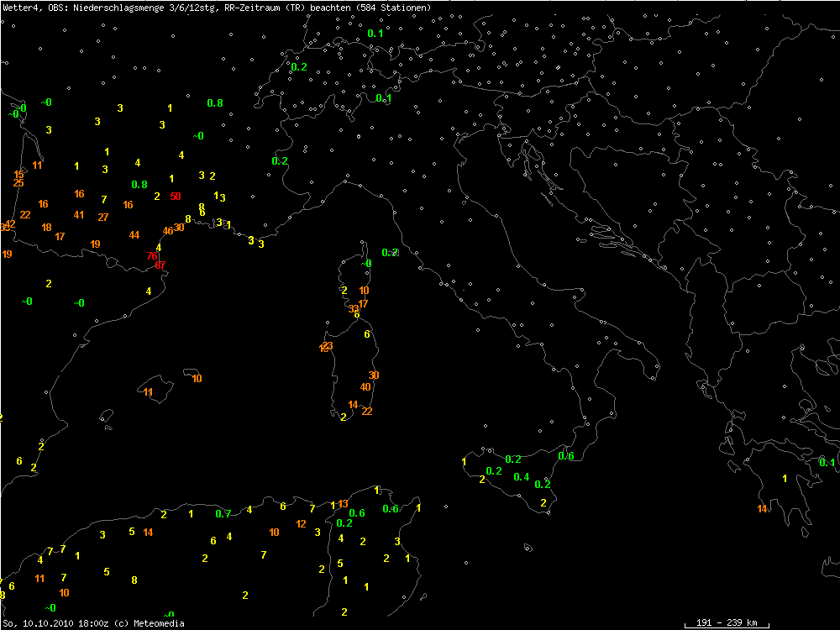Select the orange 33 reading in Corsica
The width and height of the screenshot is (840, 630).
[354, 309]
